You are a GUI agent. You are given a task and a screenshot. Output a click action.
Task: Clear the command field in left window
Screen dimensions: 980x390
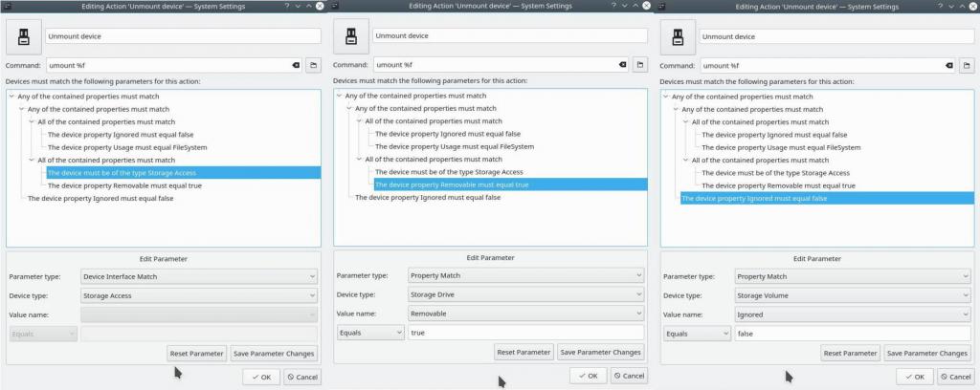[296, 65]
